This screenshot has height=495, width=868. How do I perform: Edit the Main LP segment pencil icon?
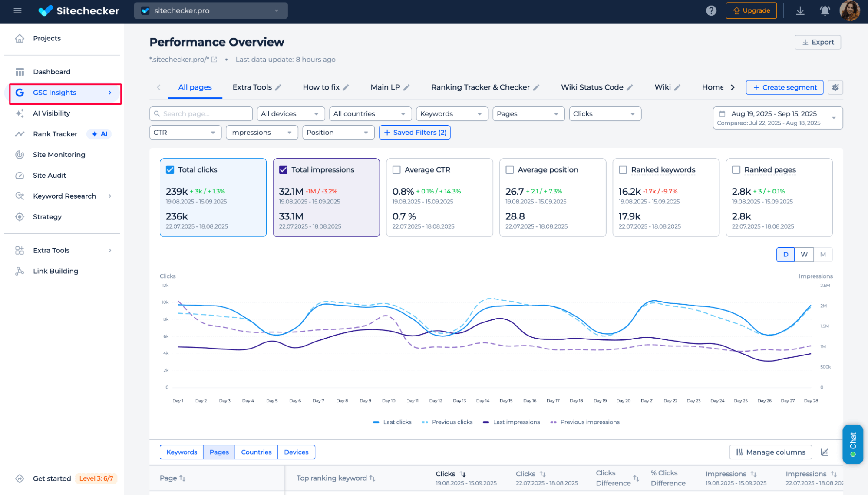pyautogui.click(x=406, y=87)
